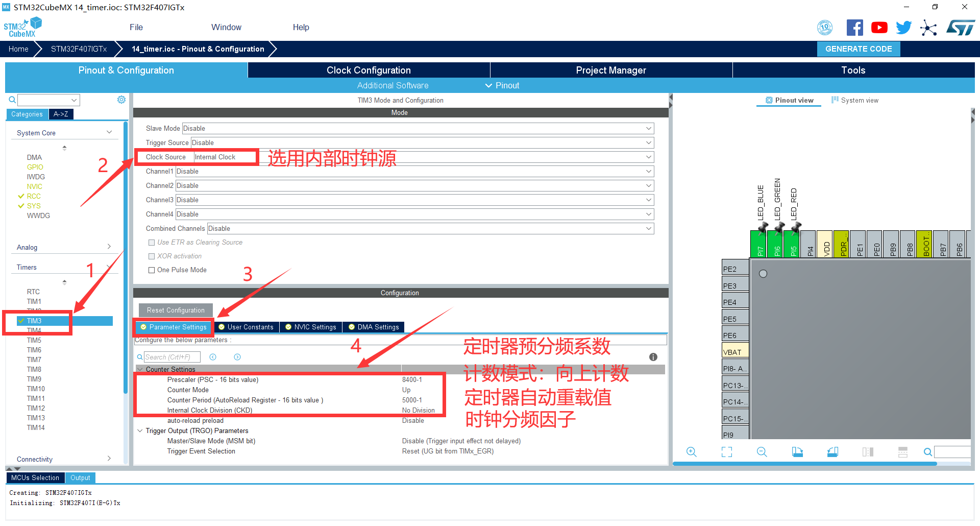Enable the One Pulse Mode checkbox
This screenshot has width=980, height=526.
152,270
